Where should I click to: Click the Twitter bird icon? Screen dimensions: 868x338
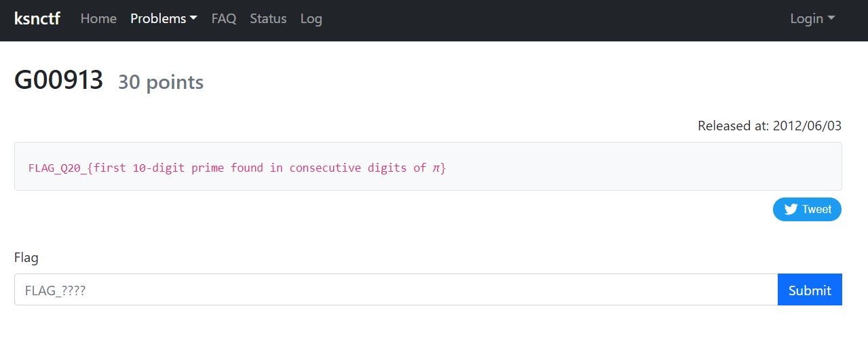[x=791, y=209]
